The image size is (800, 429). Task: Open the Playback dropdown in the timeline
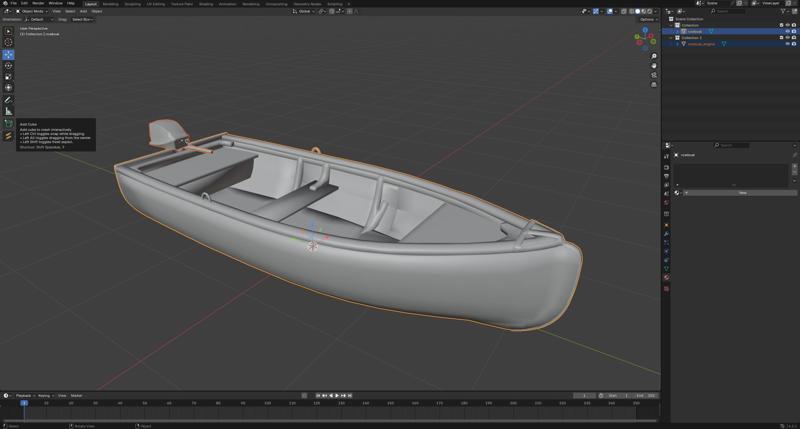[x=24, y=395]
